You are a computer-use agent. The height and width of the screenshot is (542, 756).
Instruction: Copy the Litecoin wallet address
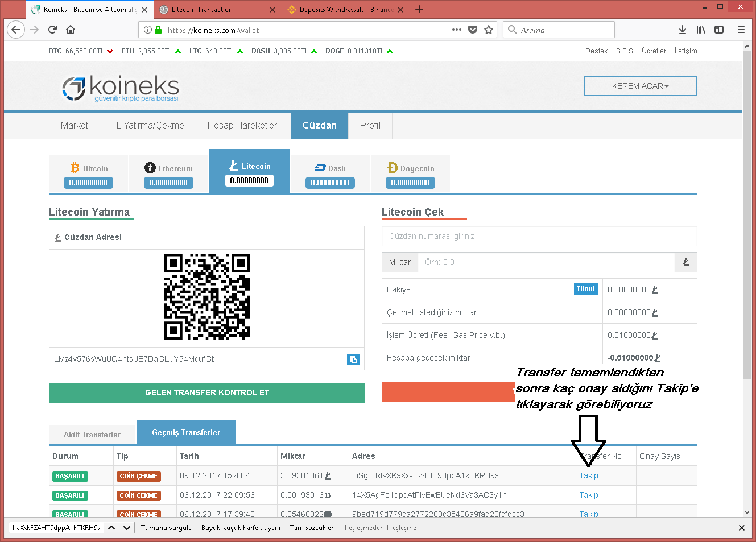353,359
